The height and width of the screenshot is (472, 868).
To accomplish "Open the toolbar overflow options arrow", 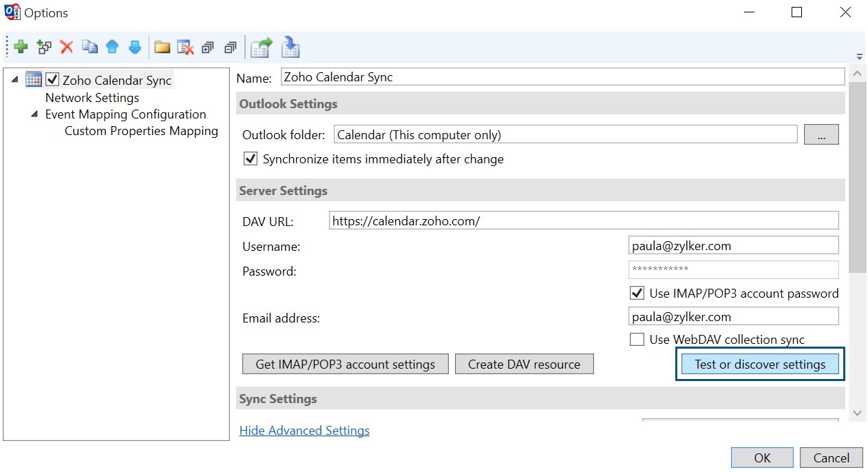I will pyautogui.click(x=859, y=57).
